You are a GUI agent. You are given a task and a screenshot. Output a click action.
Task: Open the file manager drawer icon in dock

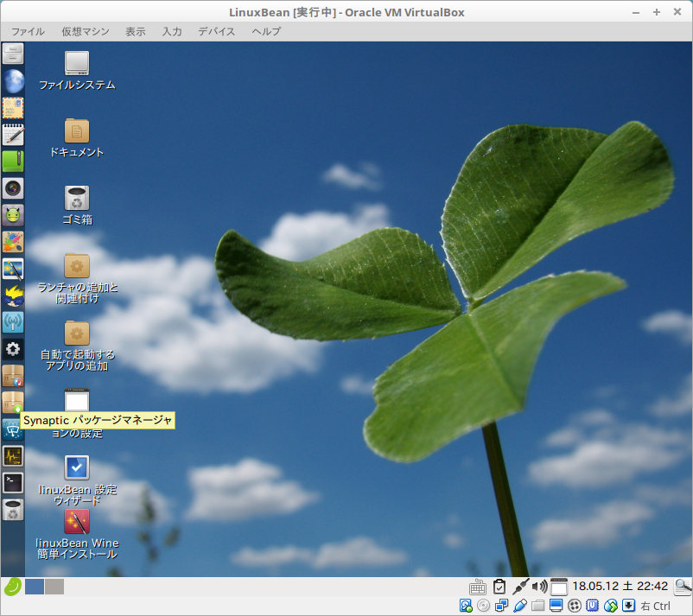coord(13,54)
